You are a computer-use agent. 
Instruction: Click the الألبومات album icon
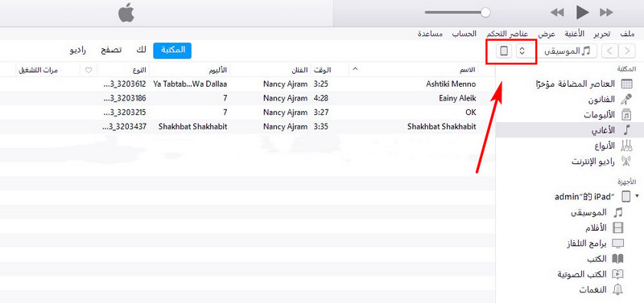pyautogui.click(x=627, y=115)
